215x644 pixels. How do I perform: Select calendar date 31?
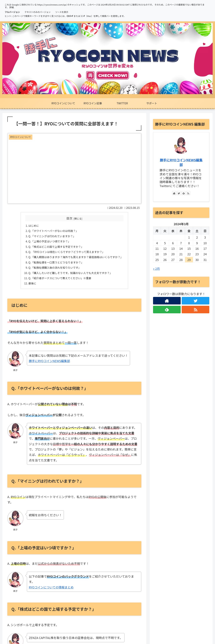[205, 260]
